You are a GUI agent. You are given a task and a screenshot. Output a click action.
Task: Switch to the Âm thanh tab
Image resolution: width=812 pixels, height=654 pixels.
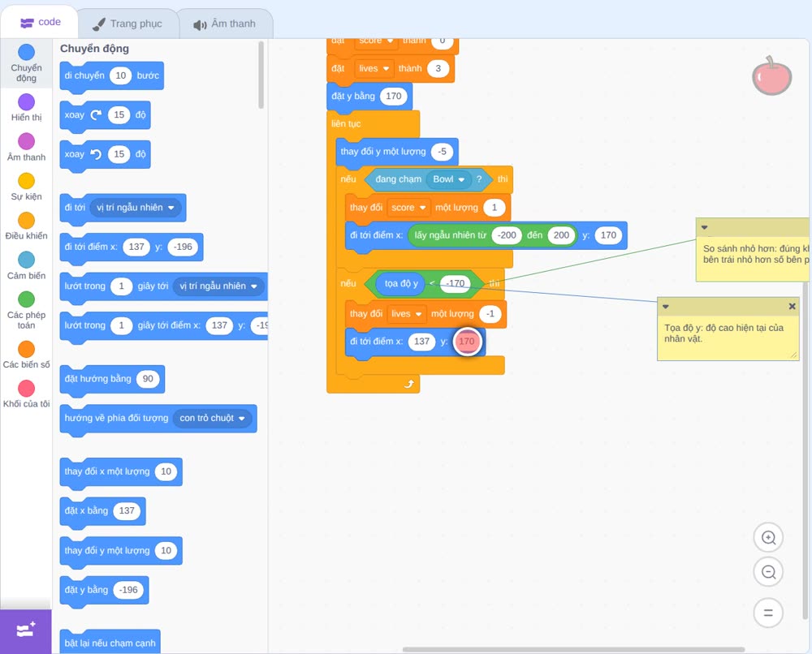coord(225,24)
